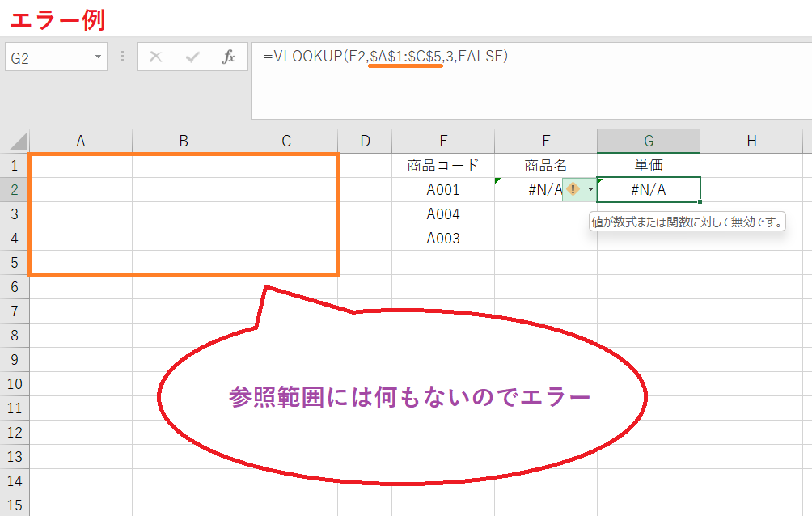Click cell E1 labeled 商品コード
Viewport: 812px width, 516px height.
(443, 166)
